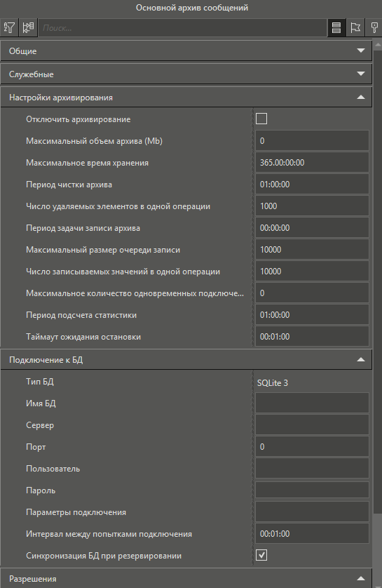
Task: Click the Имя БД input field
Action: (312, 403)
